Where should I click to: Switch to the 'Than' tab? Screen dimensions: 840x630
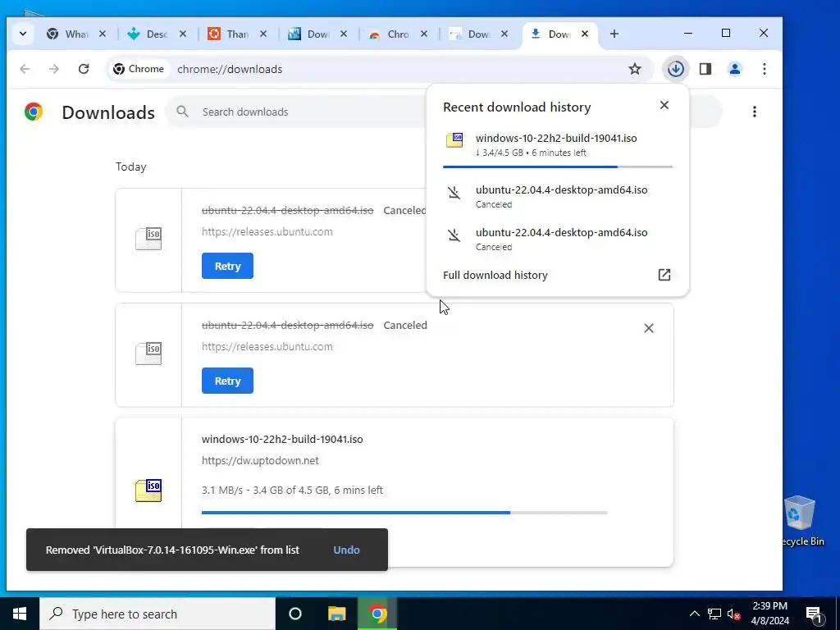coord(235,34)
